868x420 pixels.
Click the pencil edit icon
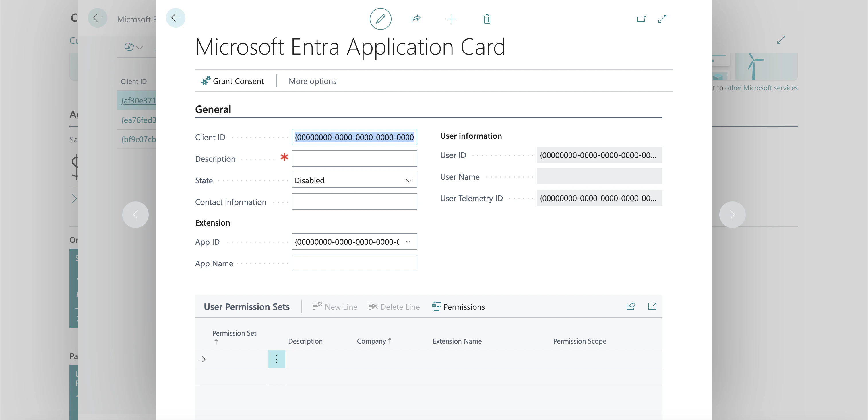[x=380, y=19]
